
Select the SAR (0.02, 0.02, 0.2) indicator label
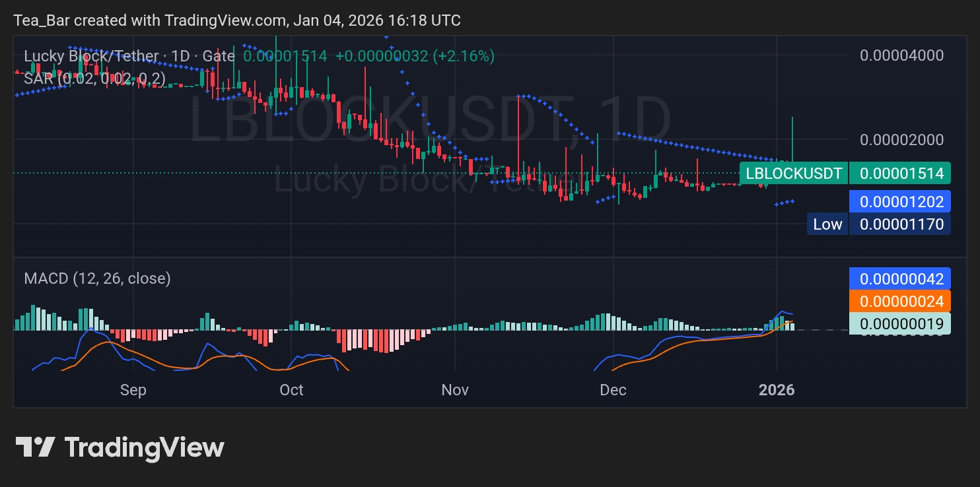[x=94, y=79]
